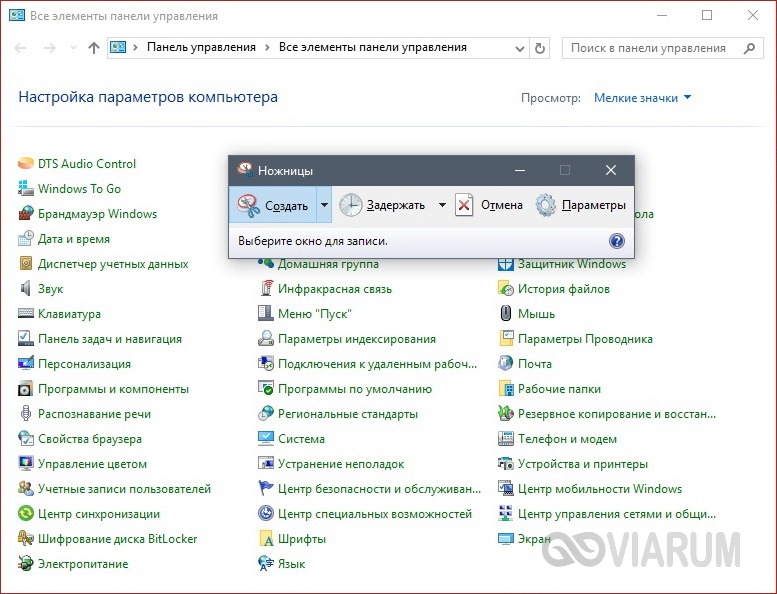Expand the chevron after Панель управления breadcrumb

coord(267,48)
